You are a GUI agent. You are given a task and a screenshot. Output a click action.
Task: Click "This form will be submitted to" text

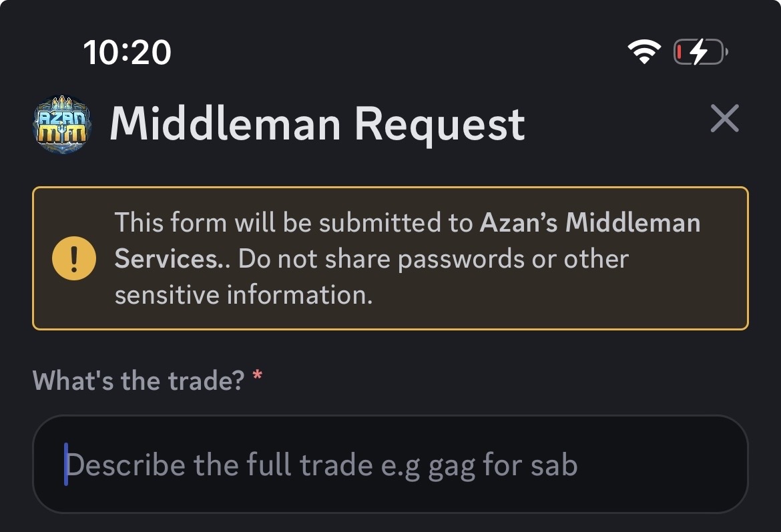click(x=294, y=222)
